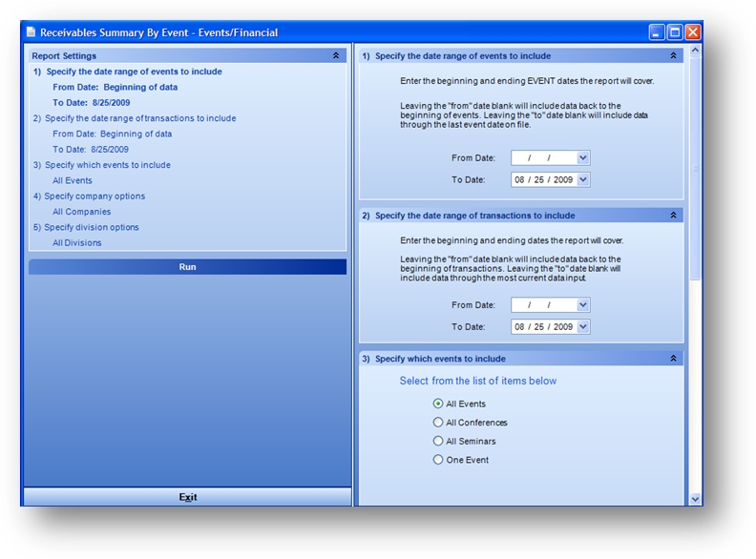Open the transactions To Date dropdown calendar
The width and height of the screenshot is (756, 559).
[x=583, y=326]
